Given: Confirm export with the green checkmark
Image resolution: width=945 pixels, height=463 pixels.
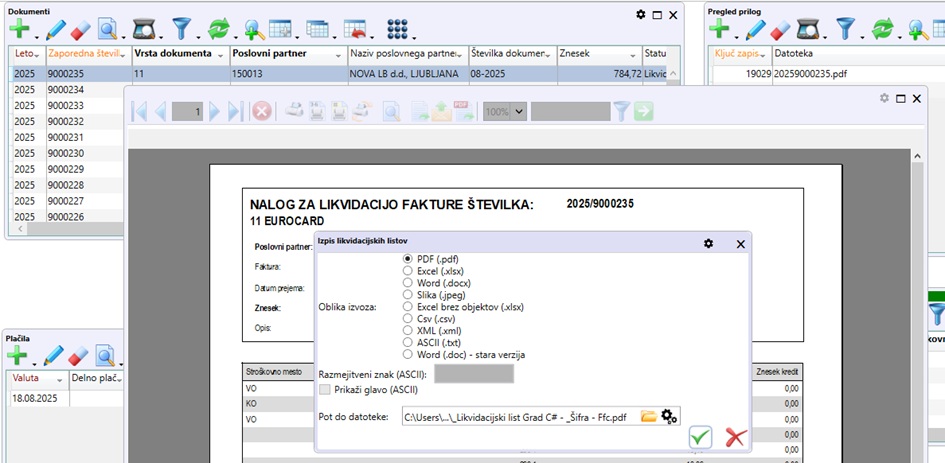Looking at the screenshot, I should (x=700, y=437).
